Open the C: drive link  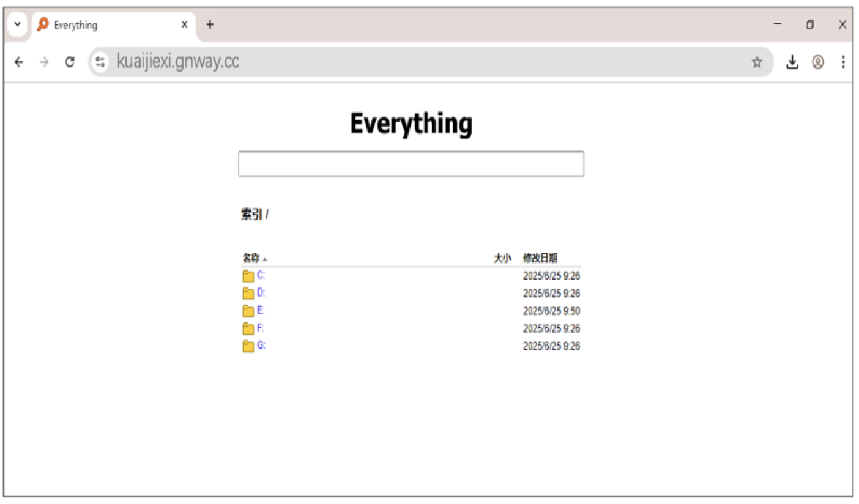click(x=261, y=275)
